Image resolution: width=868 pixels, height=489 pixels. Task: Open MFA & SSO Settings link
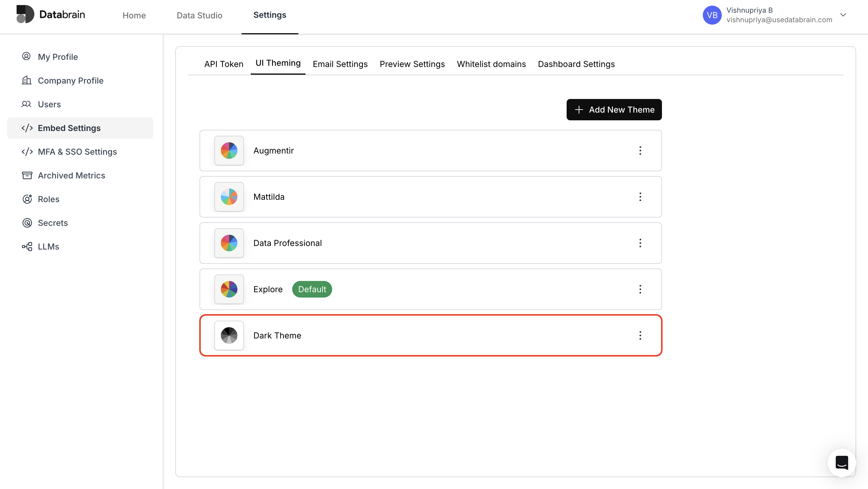pyautogui.click(x=77, y=152)
